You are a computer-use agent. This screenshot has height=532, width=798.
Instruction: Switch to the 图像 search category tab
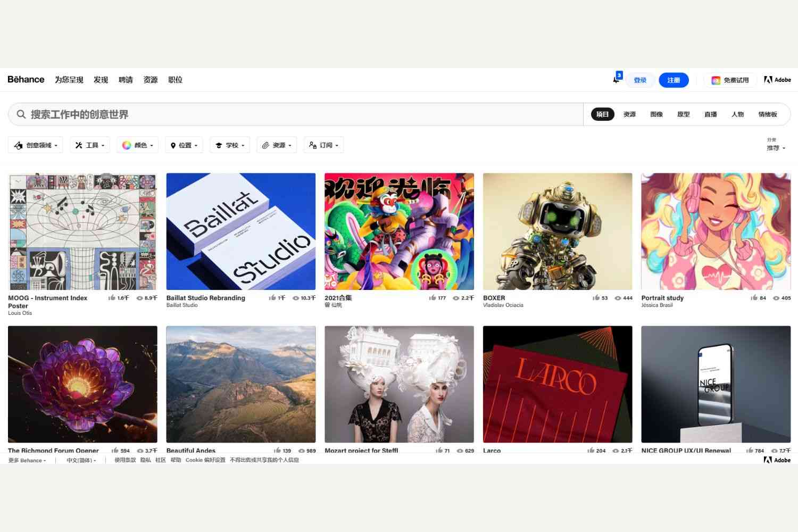[656, 114]
